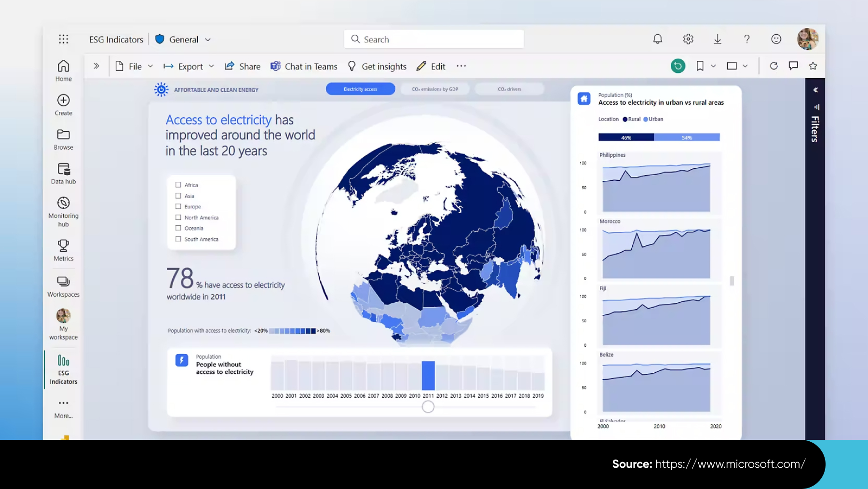The height and width of the screenshot is (489, 868).
Task: Click the 2011 bar in the population chart
Action: tap(427, 375)
